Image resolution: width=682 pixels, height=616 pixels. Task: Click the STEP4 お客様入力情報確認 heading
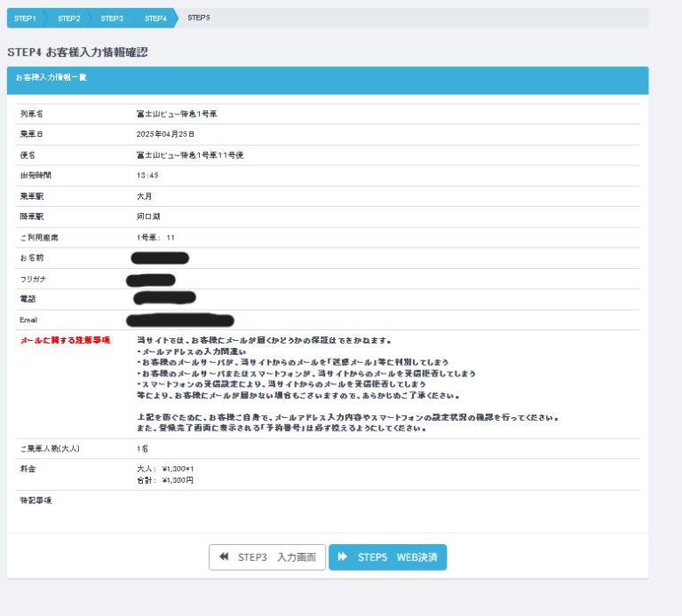[x=77, y=52]
